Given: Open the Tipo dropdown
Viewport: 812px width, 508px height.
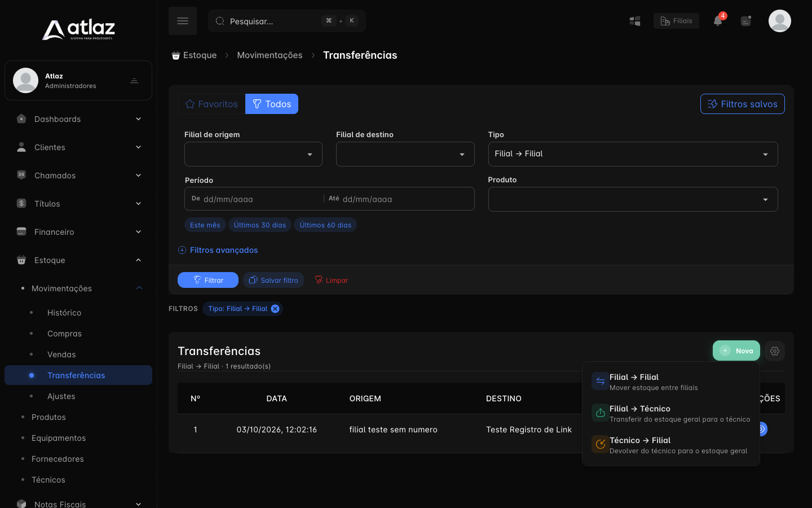Looking at the screenshot, I should [633, 154].
